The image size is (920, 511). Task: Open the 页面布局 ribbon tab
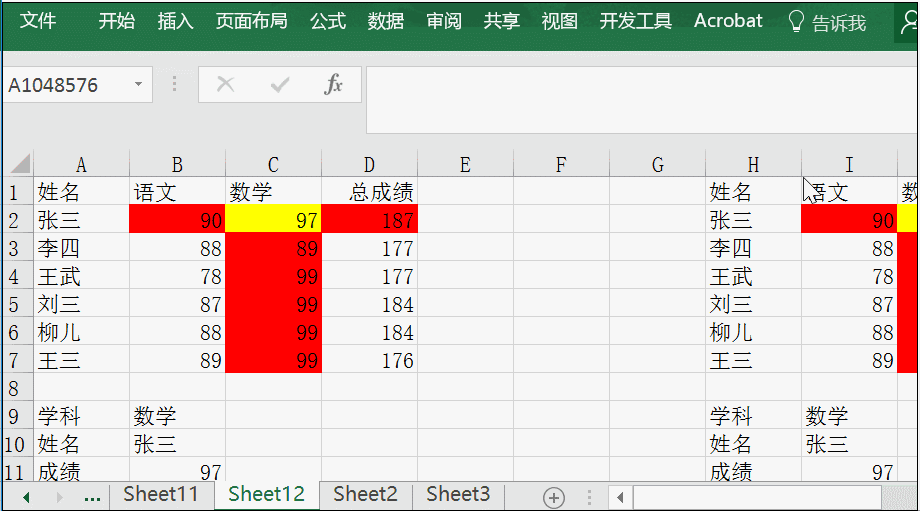pos(251,21)
